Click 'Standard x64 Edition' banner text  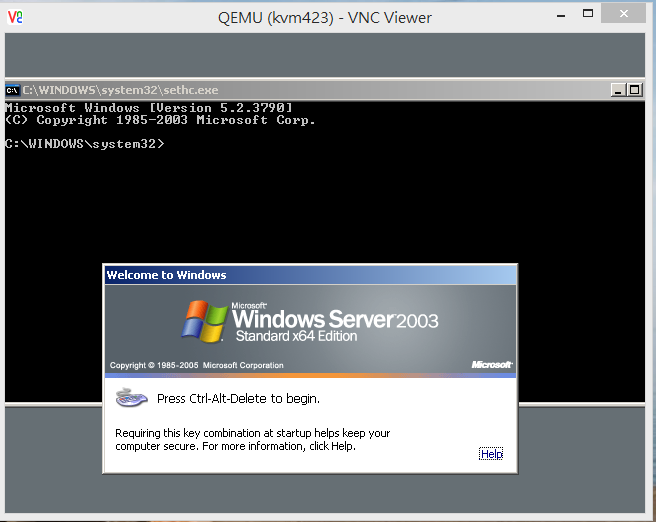click(296, 336)
